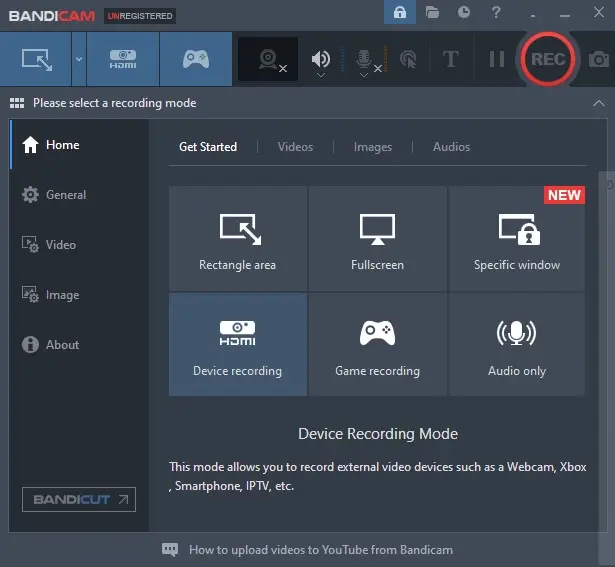Click the Device Recording Mode heading
This screenshot has height=567, width=615.
[378, 434]
